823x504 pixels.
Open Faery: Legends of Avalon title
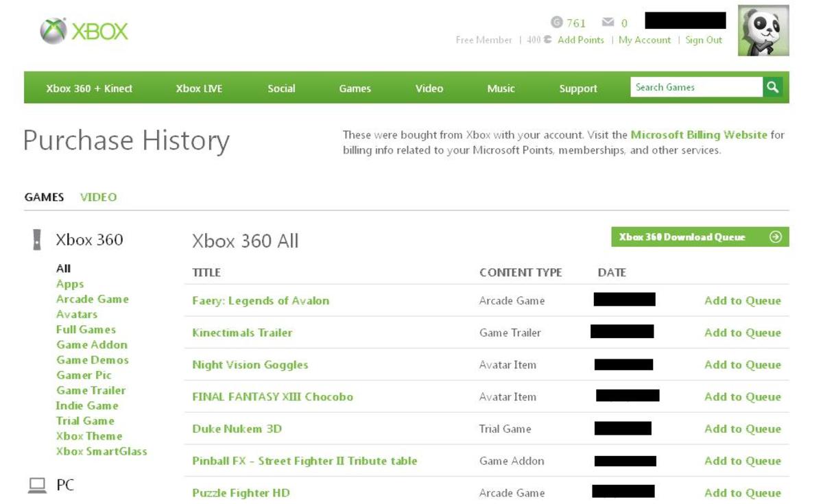point(261,300)
